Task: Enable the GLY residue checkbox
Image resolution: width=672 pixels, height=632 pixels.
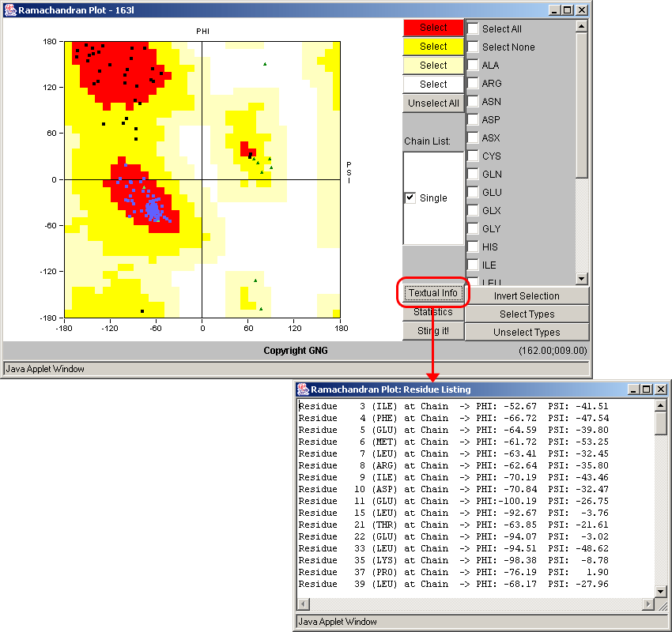Action: pos(473,228)
